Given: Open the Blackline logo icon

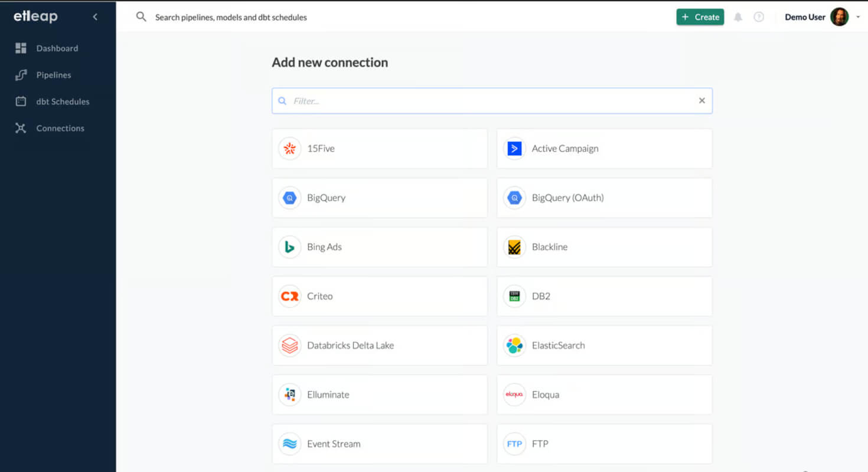Looking at the screenshot, I should tap(514, 247).
